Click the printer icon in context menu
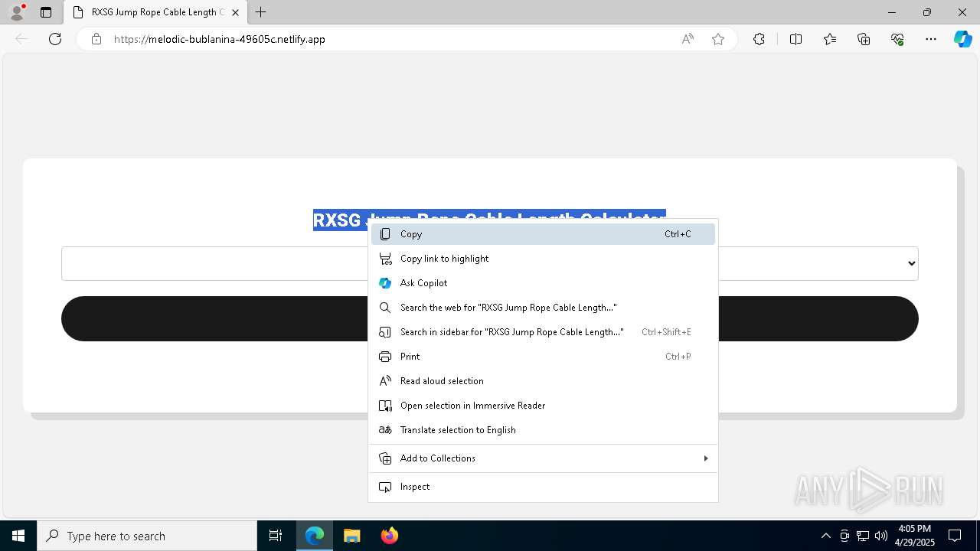 pyautogui.click(x=385, y=357)
